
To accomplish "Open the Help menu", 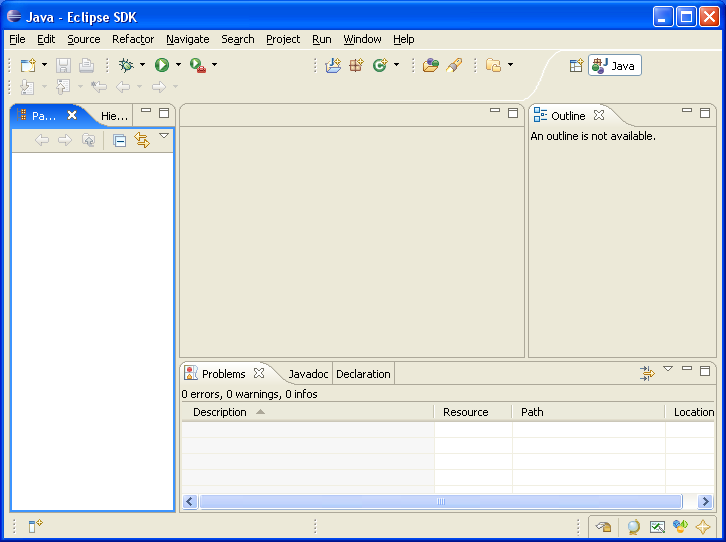I will tap(403, 39).
